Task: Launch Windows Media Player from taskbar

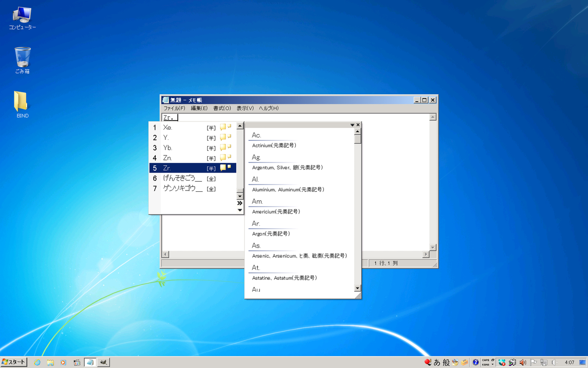Action: (63, 362)
